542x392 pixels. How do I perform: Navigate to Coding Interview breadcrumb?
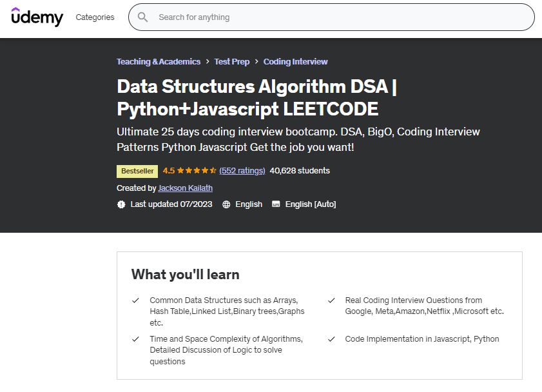click(x=296, y=62)
